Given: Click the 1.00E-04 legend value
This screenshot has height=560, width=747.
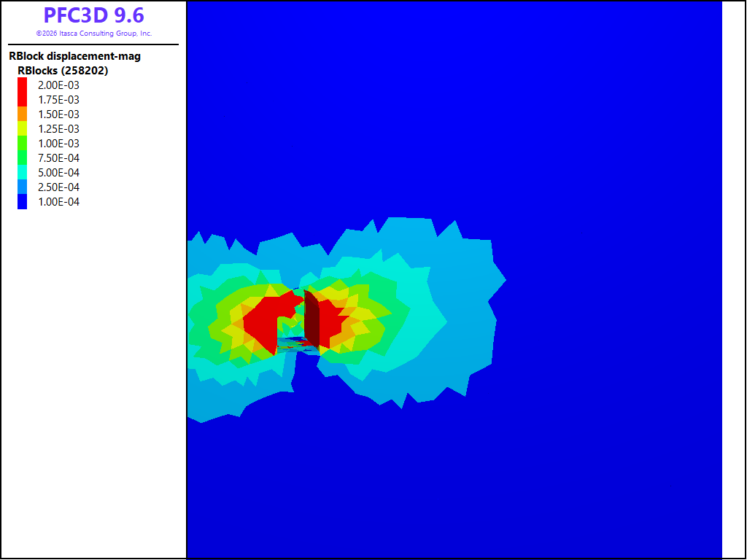Looking at the screenshot, I should (x=58, y=202).
